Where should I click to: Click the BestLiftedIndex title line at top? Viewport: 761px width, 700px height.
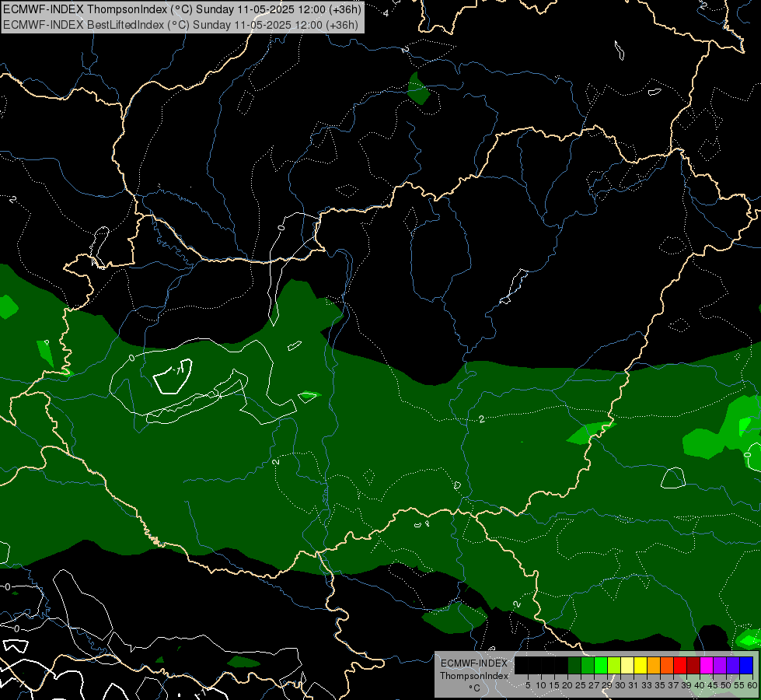tap(180, 24)
